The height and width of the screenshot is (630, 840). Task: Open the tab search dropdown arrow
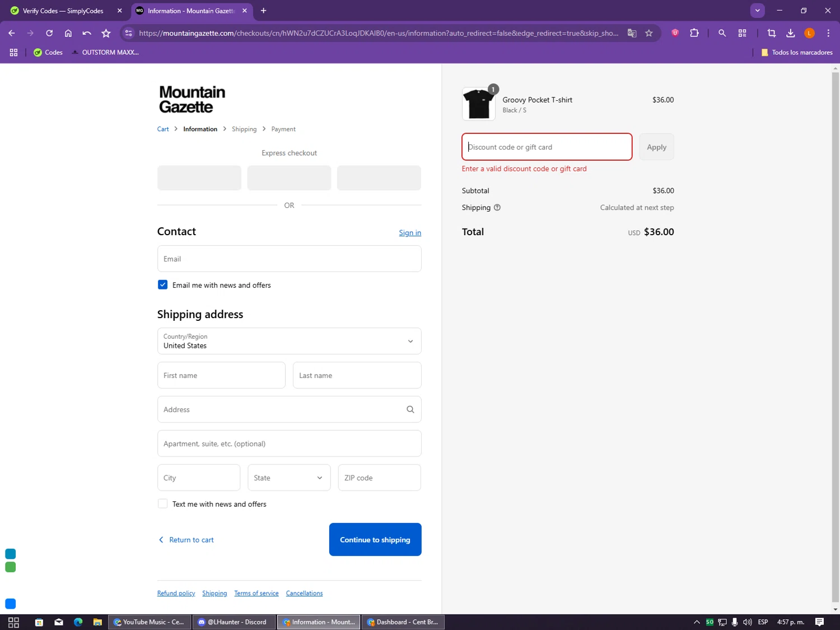[757, 11]
